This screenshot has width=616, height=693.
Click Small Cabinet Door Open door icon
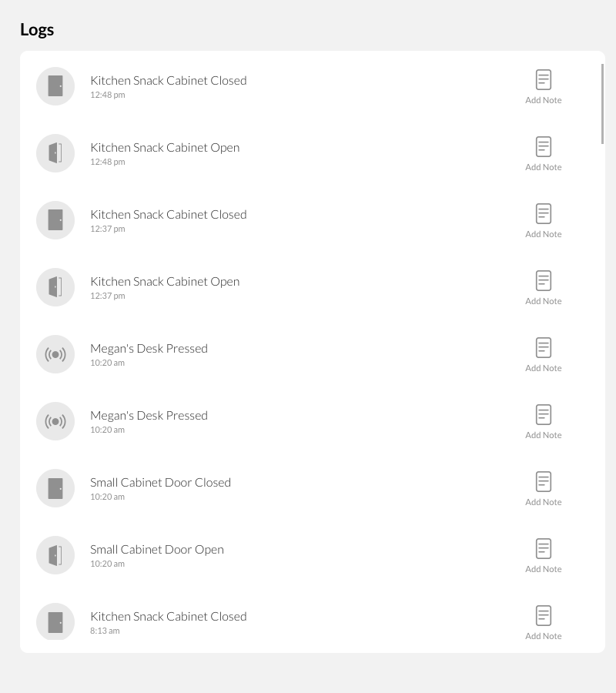[55, 555]
